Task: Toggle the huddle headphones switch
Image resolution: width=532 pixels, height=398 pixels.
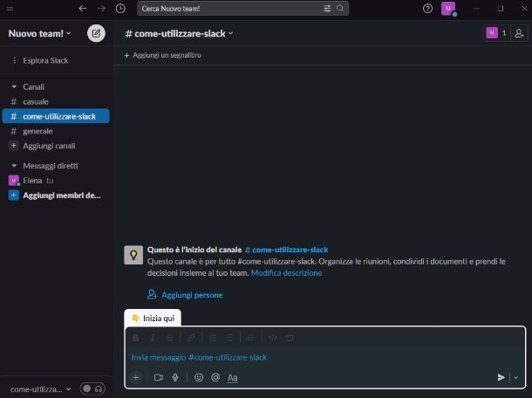Action: pos(92,388)
